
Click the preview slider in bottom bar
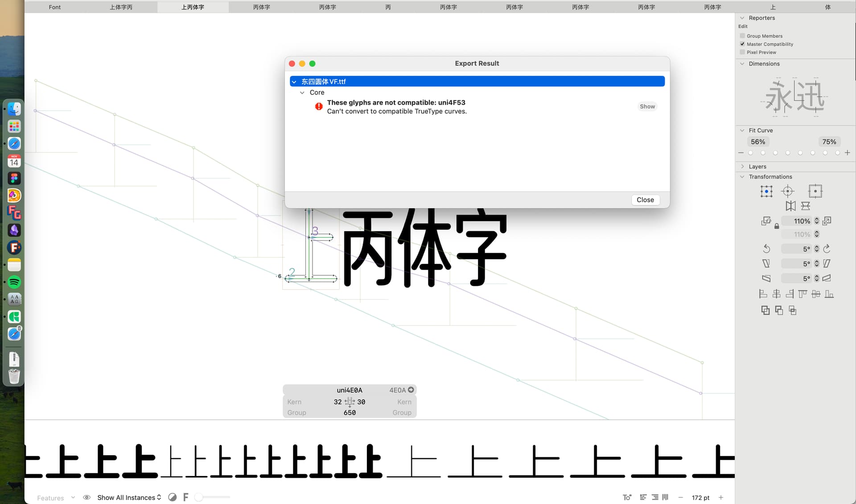pyautogui.click(x=213, y=497)
